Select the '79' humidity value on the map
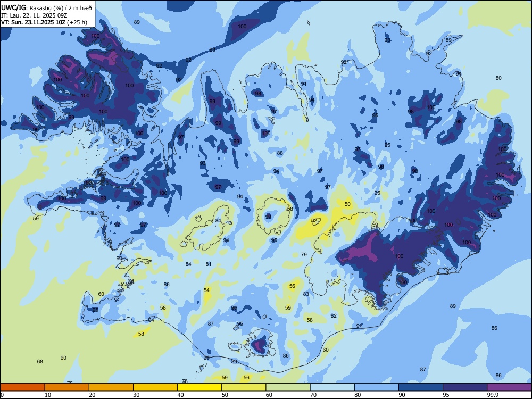 coord(304,254)
